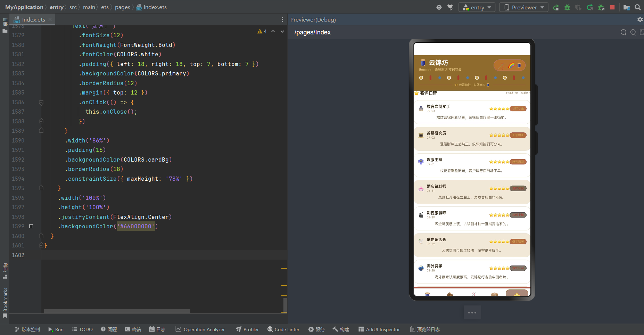Image resolution: width=644 pixels, height=335 pixels.
Task: Open Code Linter tool window
Action: tap(283, 329)
